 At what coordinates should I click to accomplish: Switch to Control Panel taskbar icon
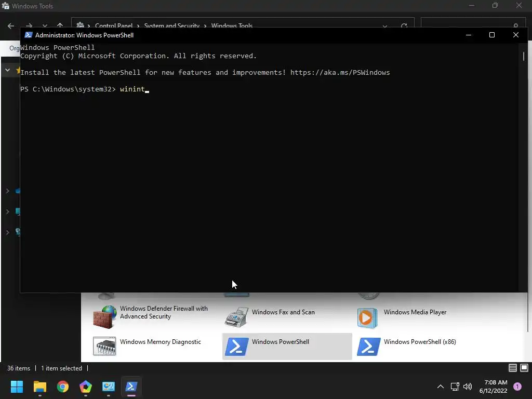[x=109, y=387]
